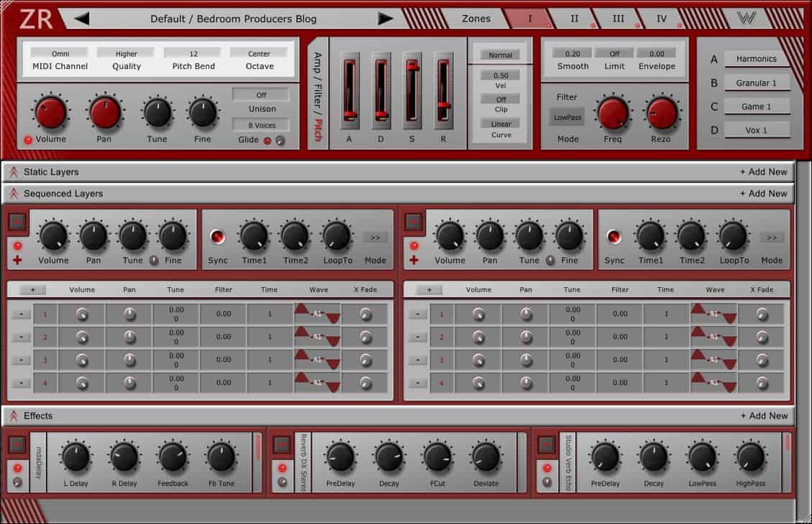
Task: Add New effect
Action: [764, 416]
